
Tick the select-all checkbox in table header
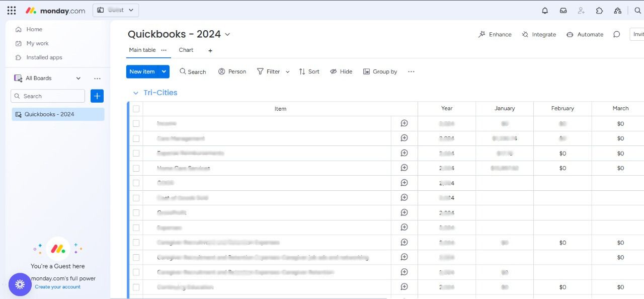coord(136,109)
